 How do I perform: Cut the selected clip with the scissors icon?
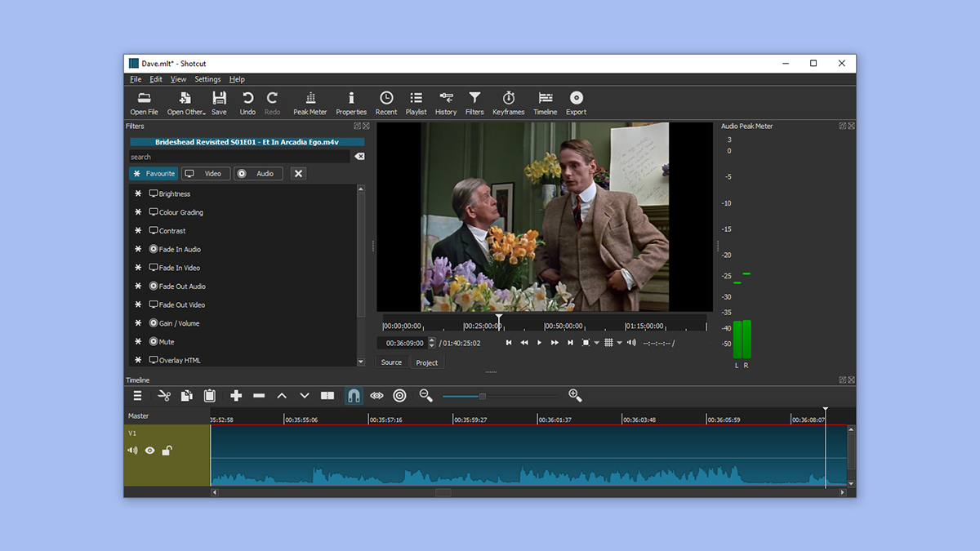click(x=164, y=396)
